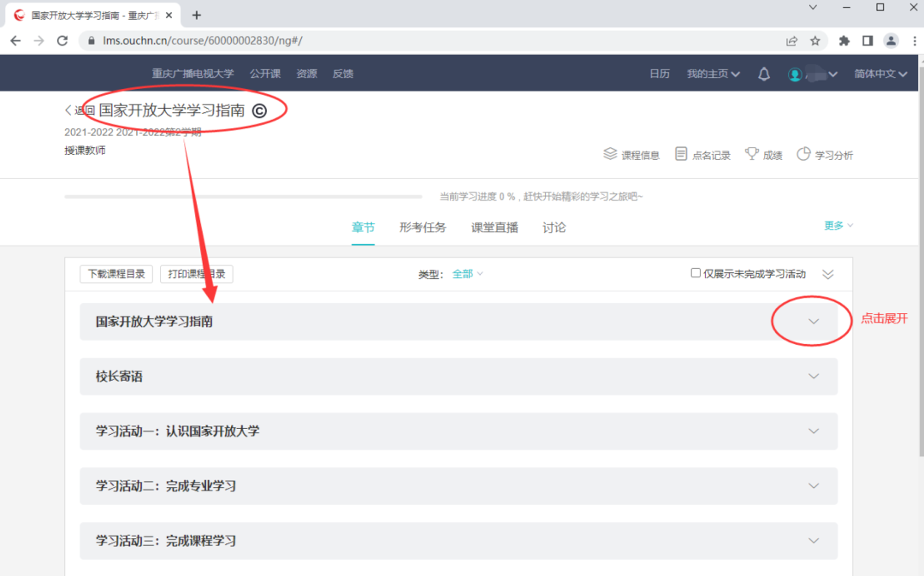The width and height of the screenshot is (924, 576).
Task: Expand the 校长寄语 section
Action: [x=814, y=376]
